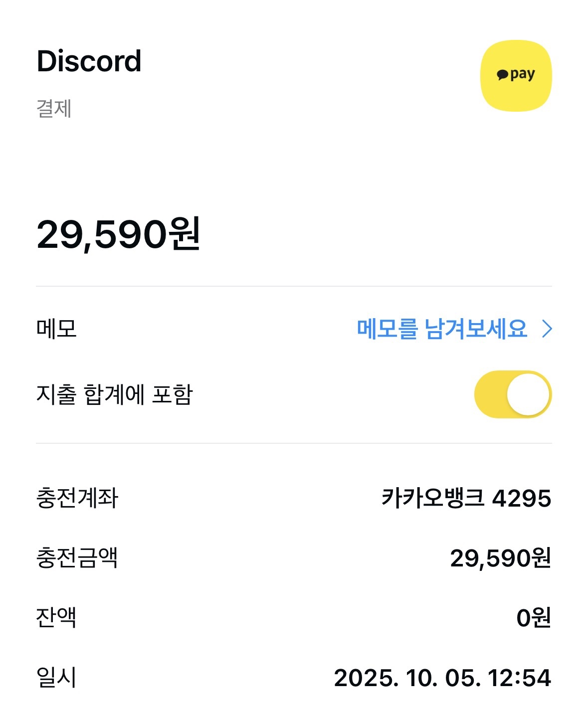588x725 pixels.
Task: Tap the 0원 balance value
Action: point(534,618)
